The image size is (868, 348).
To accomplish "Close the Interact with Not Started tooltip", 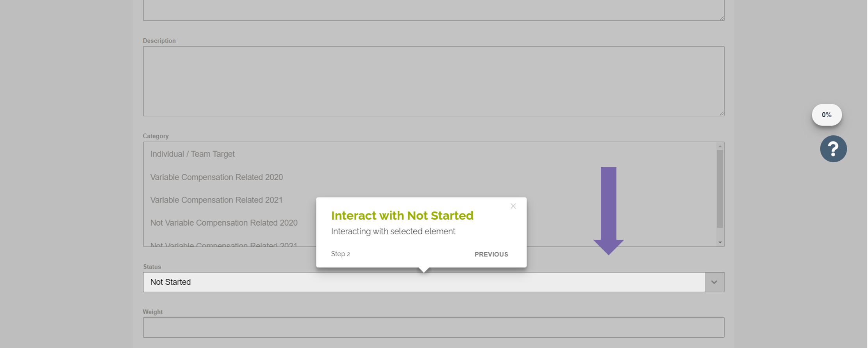I will coord(513,206).
